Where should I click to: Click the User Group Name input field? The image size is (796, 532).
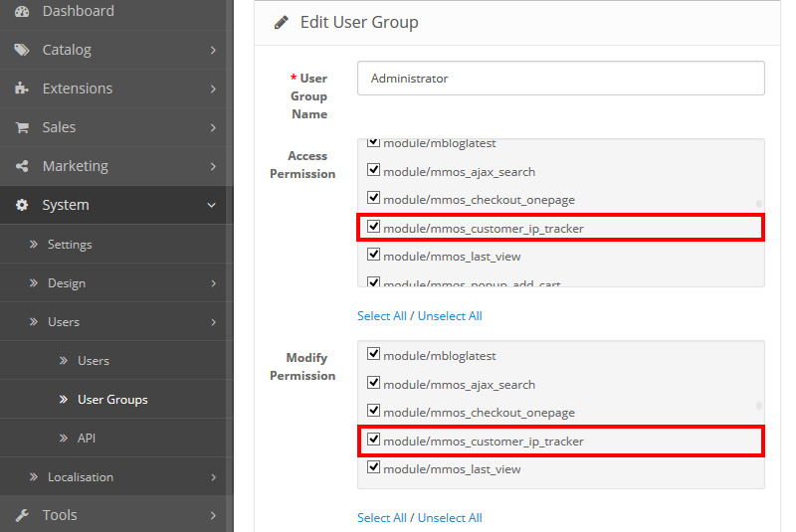[562, 79]
